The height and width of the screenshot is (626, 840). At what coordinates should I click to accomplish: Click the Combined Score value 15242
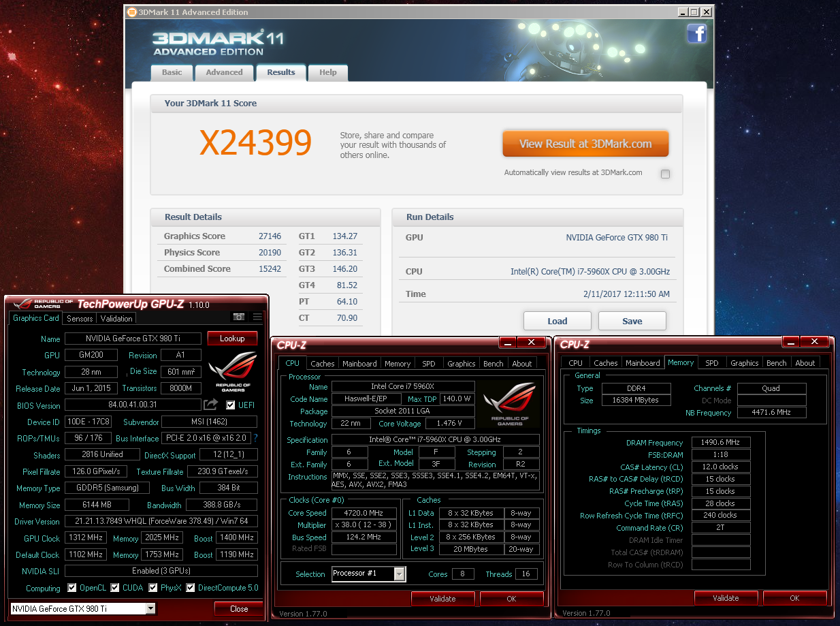point(270,269)
